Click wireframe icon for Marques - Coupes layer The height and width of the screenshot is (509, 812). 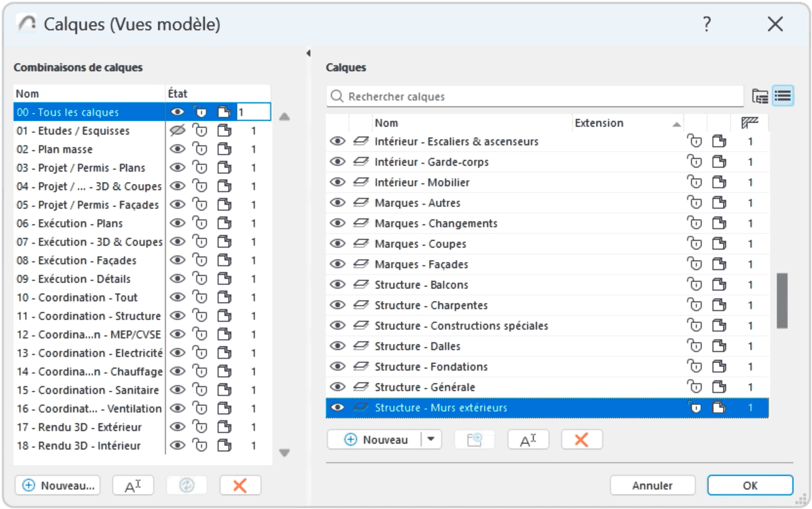pos(719,244)
